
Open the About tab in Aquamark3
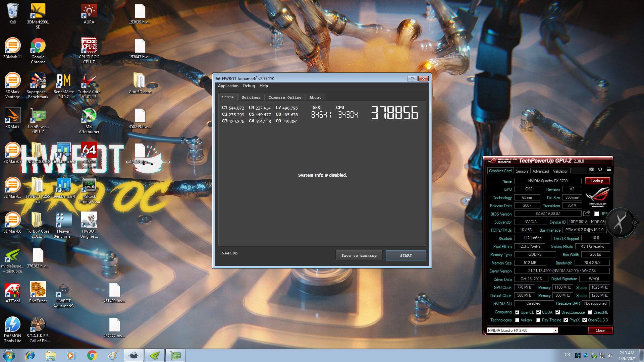point(315,97)
